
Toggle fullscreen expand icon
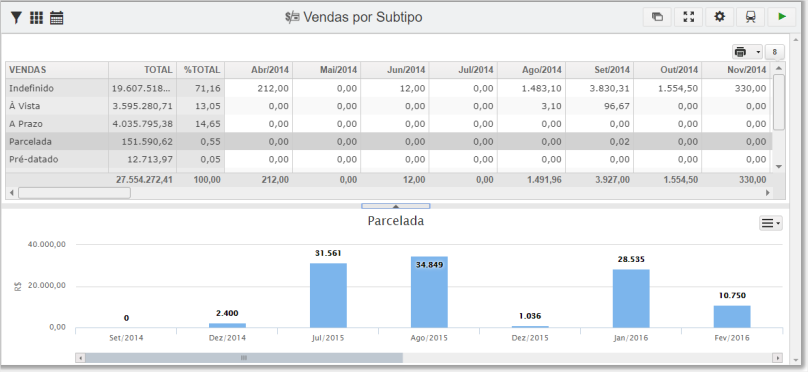[688, 17]
